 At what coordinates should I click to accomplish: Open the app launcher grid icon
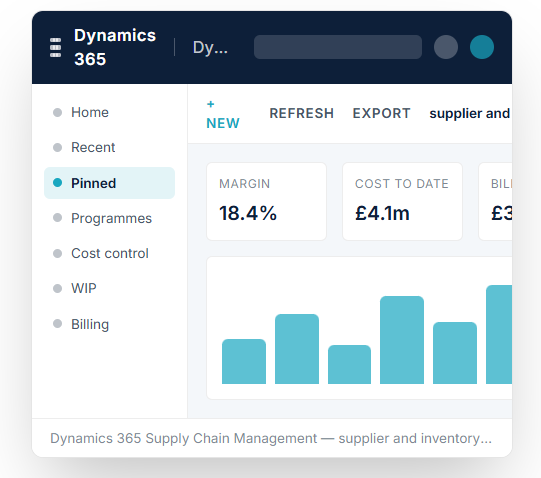point(56,47)
